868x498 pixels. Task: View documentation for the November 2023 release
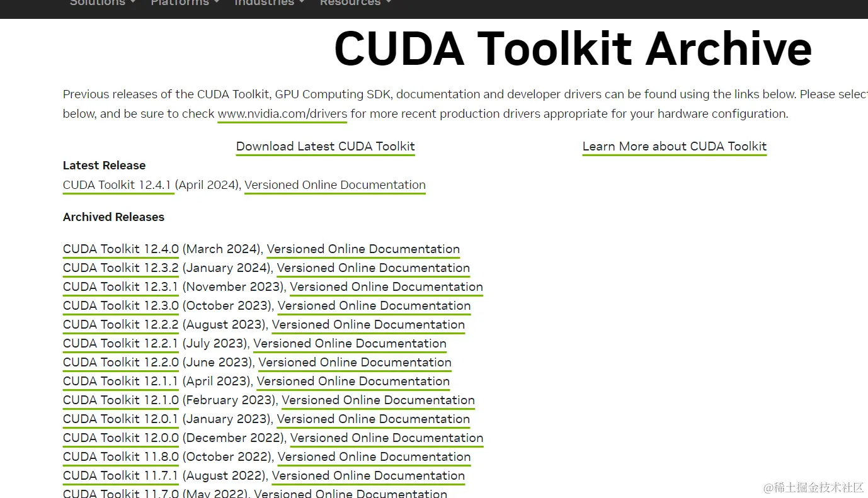(387, 287)
